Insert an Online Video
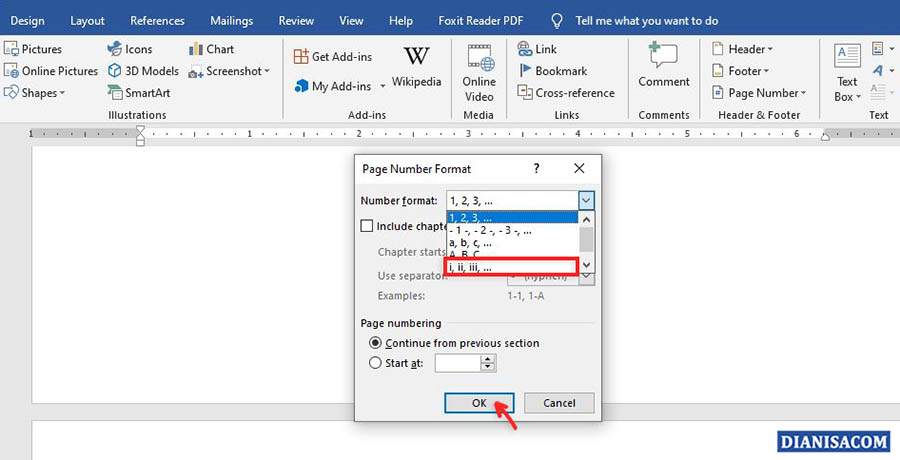The width and height of the screenshot is (900, 460). [479, 72]
